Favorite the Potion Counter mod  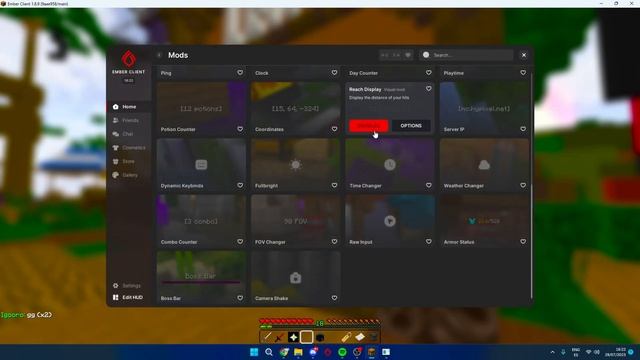[240, 129]
